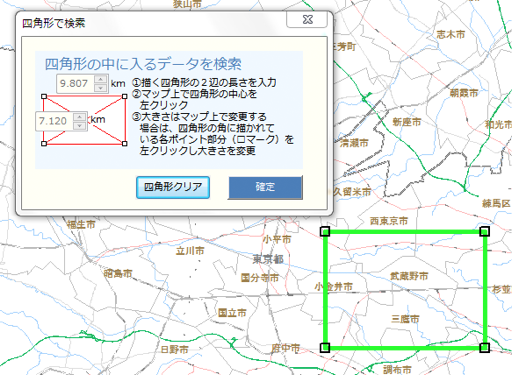Viewport: 512px width, 375px height.
Task: Click the 国分寺市 label on the map
Action: point(260,278)
